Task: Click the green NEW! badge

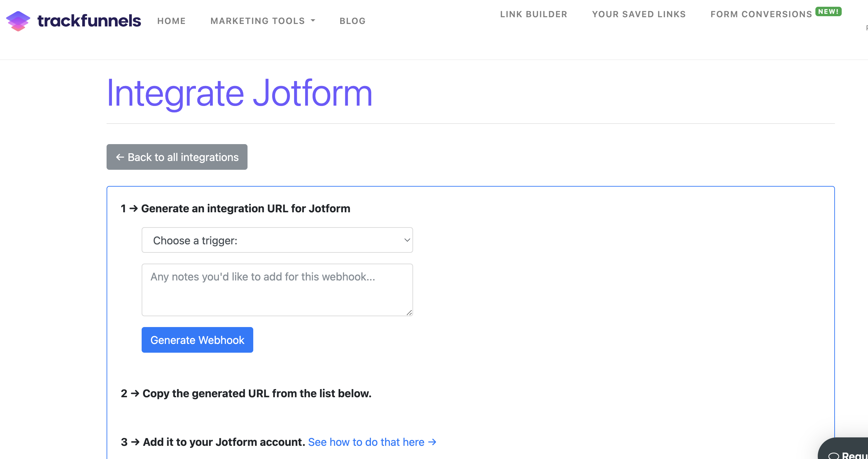Action: tap(828, 11)
